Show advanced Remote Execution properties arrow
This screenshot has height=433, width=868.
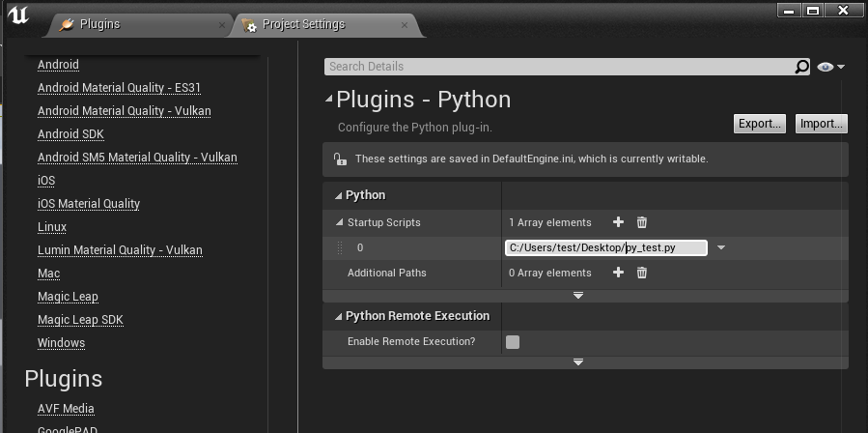pyautogui.click(x=578, y=362)
